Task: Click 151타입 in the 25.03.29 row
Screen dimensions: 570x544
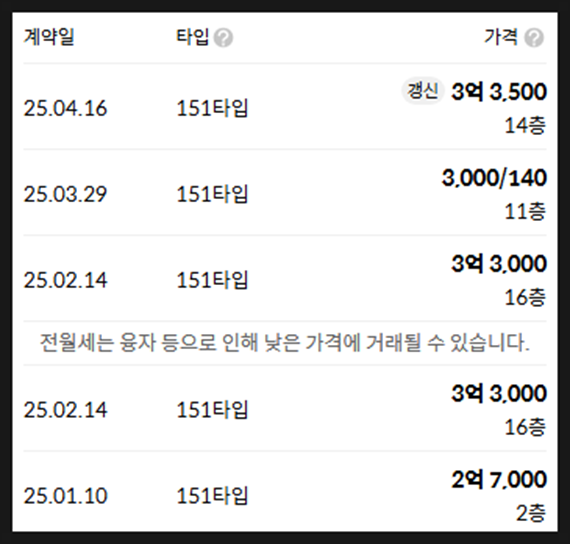Action: (x=212, y=194)
